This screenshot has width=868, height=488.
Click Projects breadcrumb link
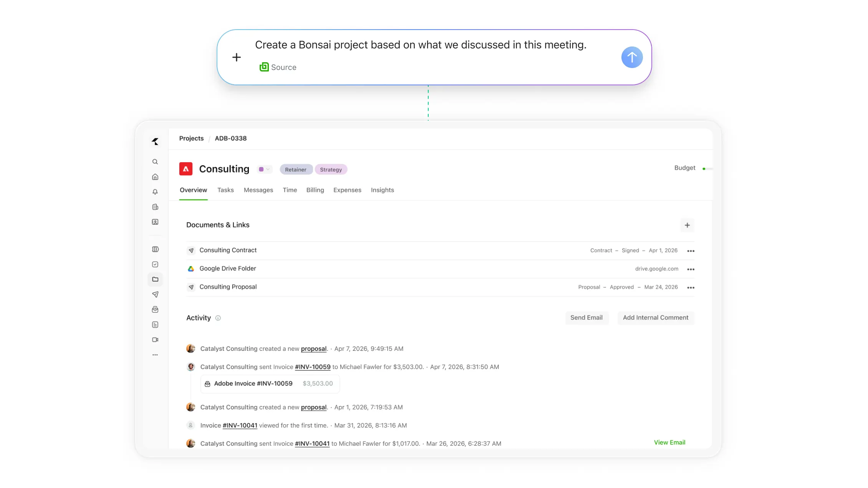191,138
